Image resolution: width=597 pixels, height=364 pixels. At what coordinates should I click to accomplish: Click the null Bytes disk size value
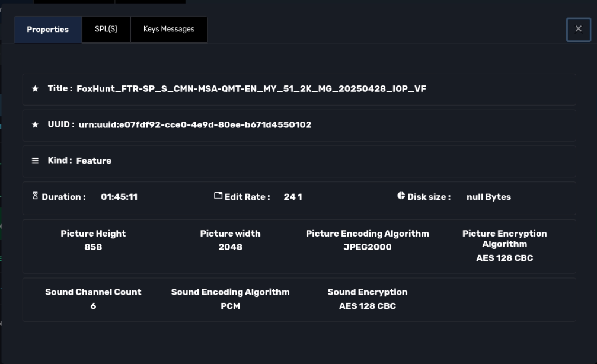pyautogui.click(x=489, y=197)
